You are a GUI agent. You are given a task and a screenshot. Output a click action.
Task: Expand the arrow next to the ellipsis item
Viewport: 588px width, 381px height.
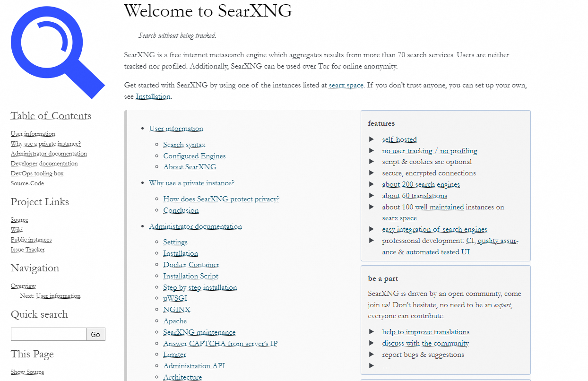click(x=372, y=365)
